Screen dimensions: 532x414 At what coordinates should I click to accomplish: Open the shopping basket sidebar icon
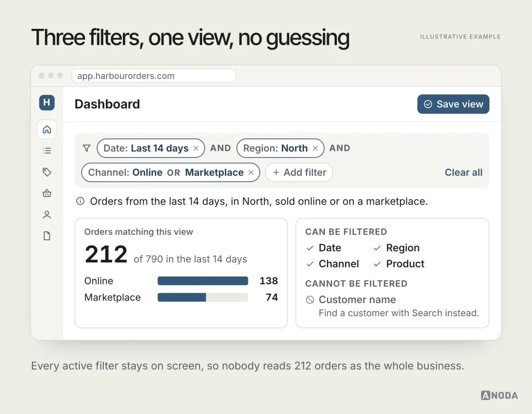click(x=47, y=193)
